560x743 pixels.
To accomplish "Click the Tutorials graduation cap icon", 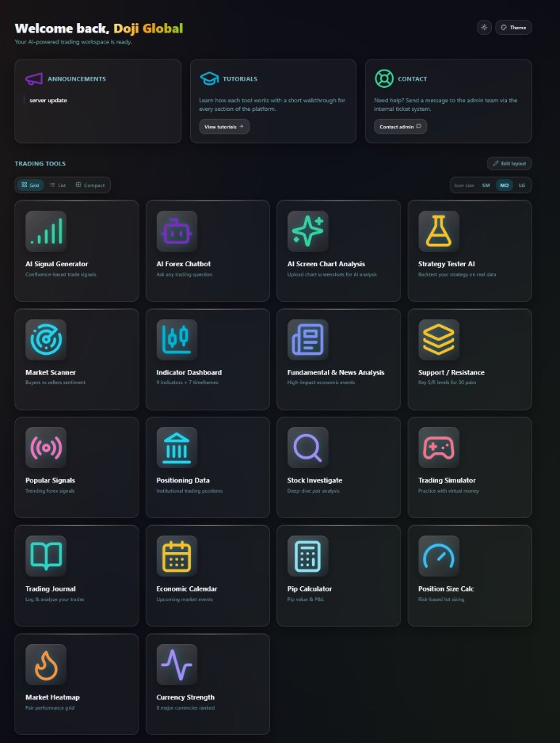I will point(209,78).
